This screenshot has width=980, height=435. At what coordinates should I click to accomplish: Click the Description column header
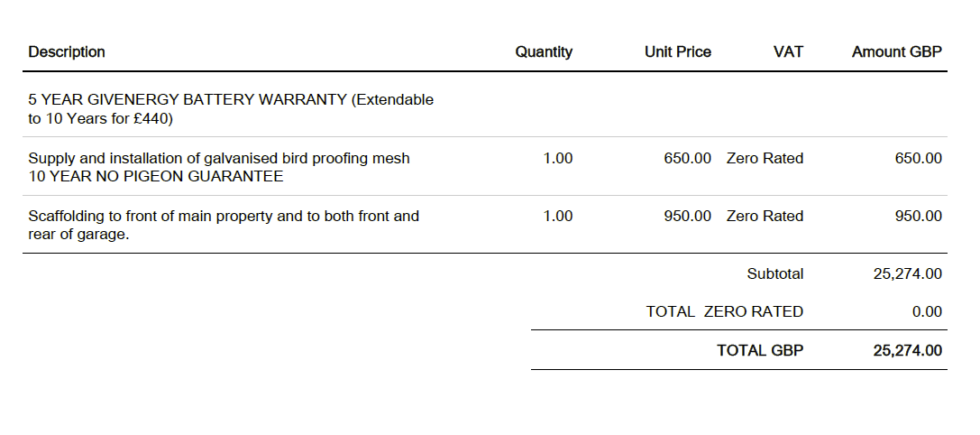click(67, 52)
